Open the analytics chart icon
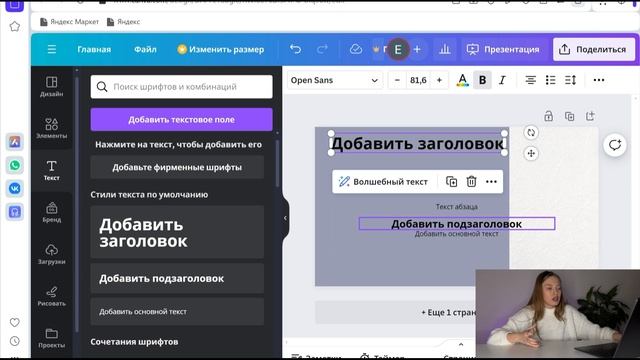 click(444, 49)
